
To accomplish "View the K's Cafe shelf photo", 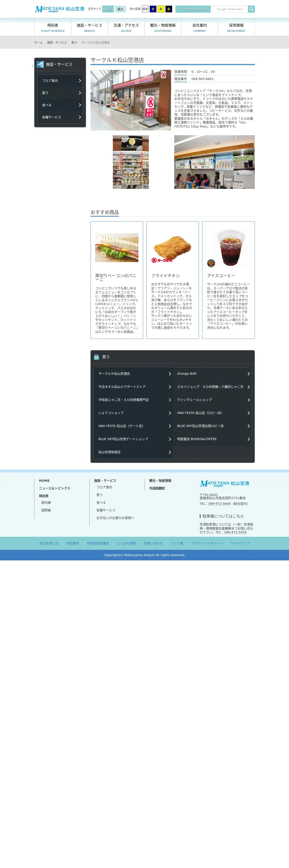I will click(131, 162).
